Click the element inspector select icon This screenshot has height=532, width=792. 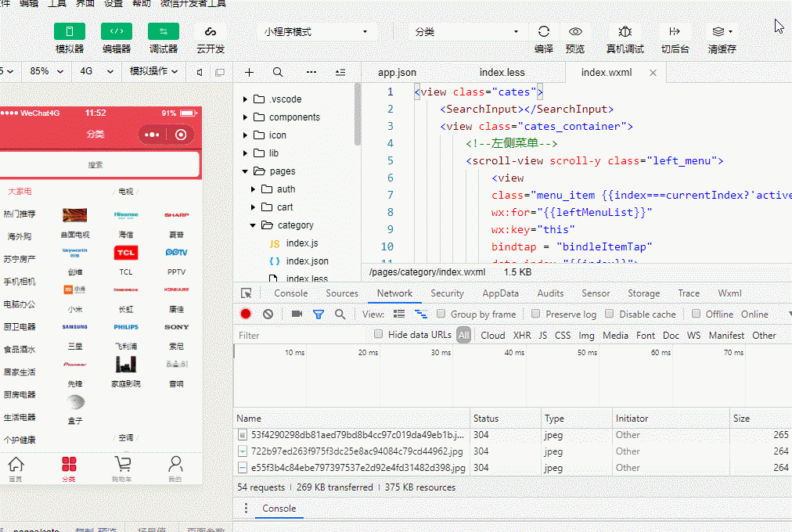point(246,293)
